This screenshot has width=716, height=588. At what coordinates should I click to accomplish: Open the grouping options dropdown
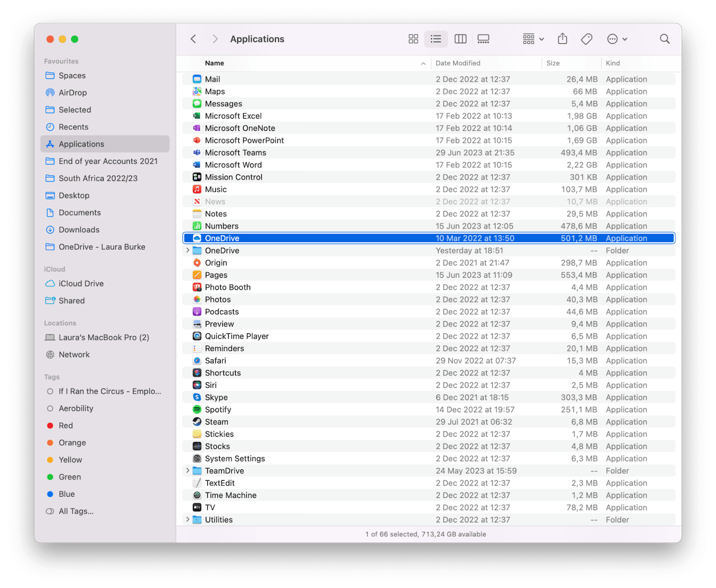click(x=532, y=38)
